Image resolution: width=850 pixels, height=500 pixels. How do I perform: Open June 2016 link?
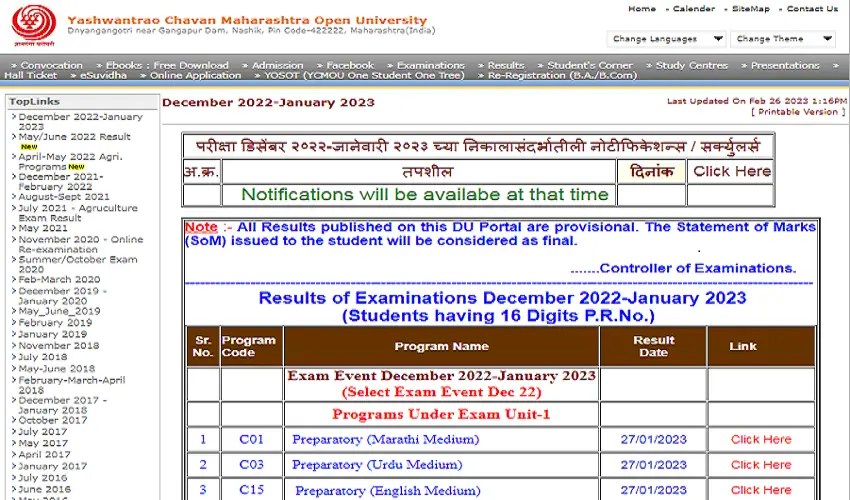44,489
